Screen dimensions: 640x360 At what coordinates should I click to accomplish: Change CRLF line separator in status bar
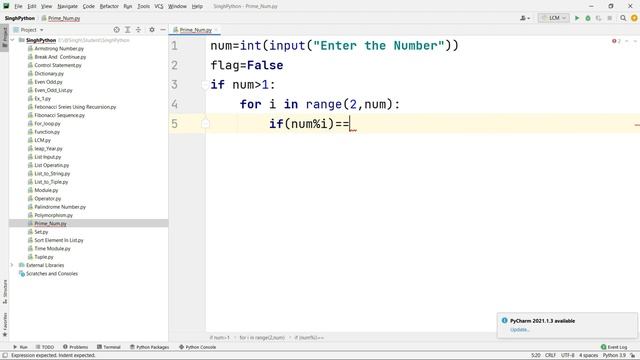tap(550, 356)
